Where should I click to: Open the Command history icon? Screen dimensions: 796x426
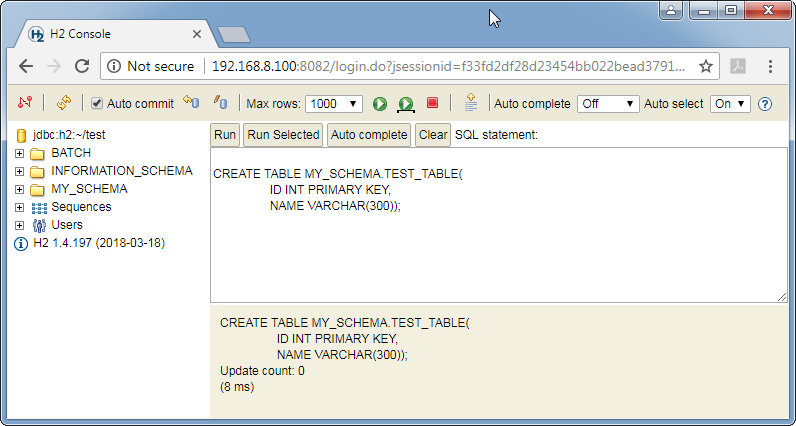click(471, 103)
